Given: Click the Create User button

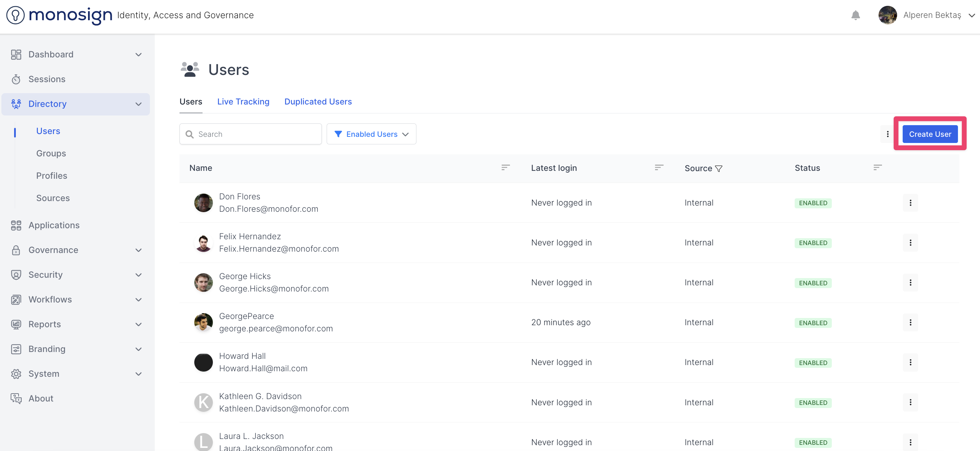Looking at the screenshot, I should coord(930,134).
